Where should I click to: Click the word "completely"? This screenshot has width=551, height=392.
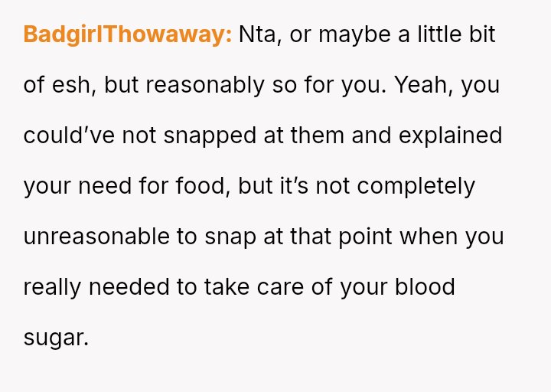(x=416, y=187)
